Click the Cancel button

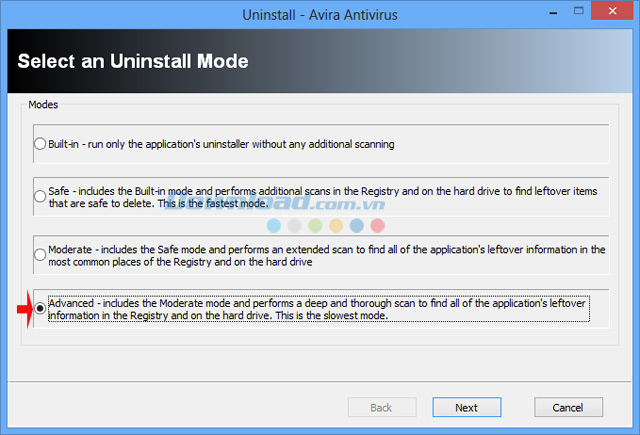pos(568,407)
